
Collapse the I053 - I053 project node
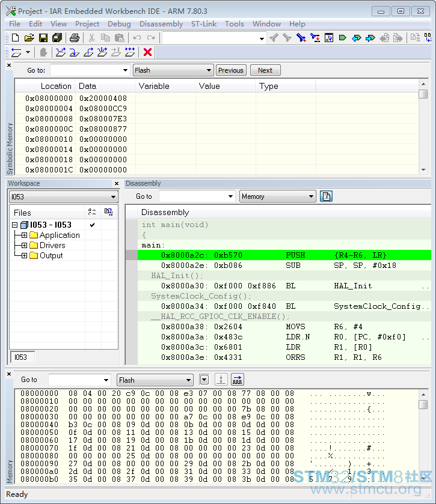(x=15, y=225)
